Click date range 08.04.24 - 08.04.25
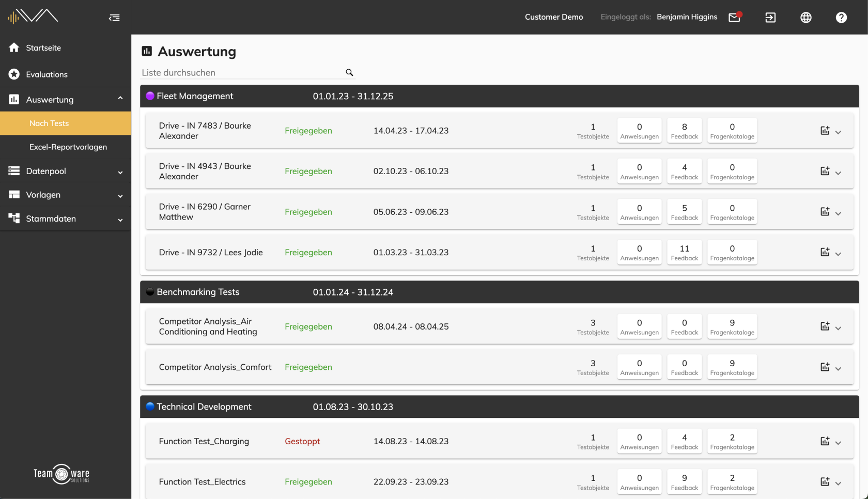This screenshot has height=499, width=868. 411,326
